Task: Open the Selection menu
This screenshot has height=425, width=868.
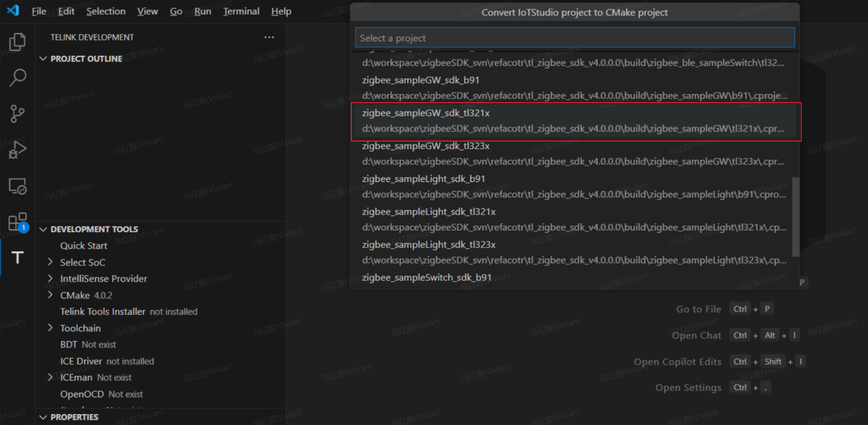Action: click(x=106, y=11)
